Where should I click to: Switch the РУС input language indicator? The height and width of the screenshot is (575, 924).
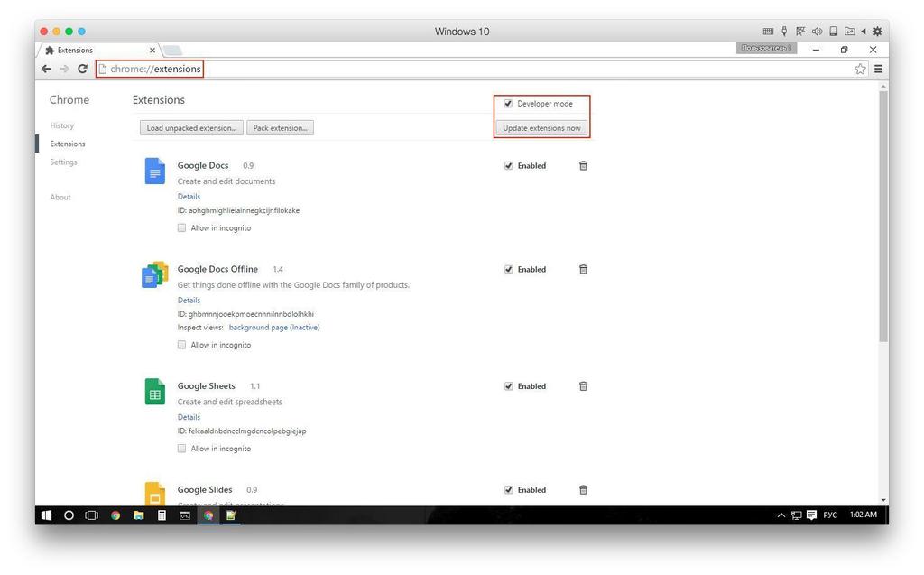(x=830, y=515)
